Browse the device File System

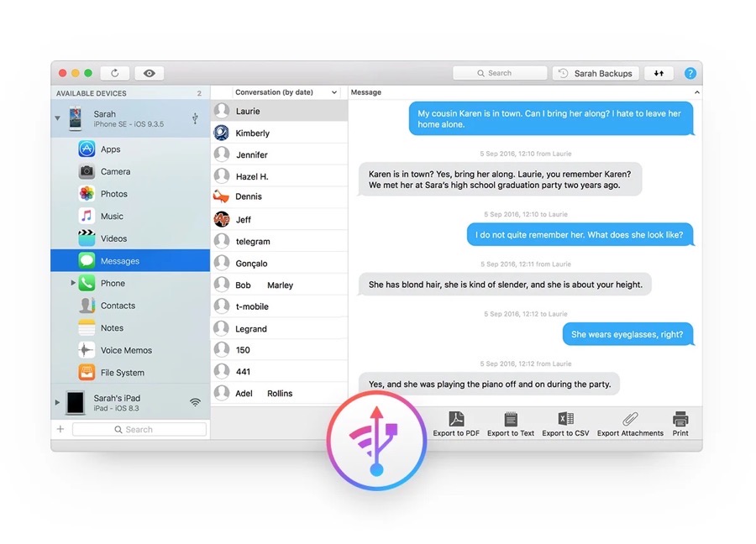tap(87, 372)
